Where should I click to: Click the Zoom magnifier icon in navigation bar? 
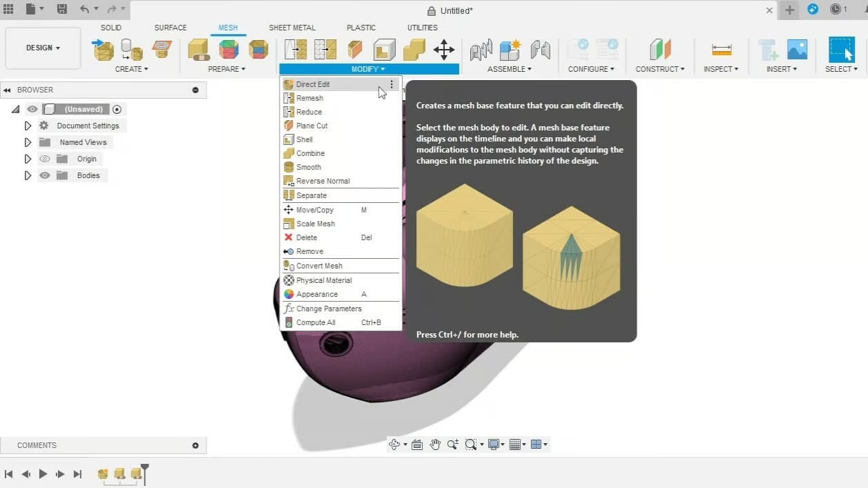pyautogui.click(x=452, y=445)
